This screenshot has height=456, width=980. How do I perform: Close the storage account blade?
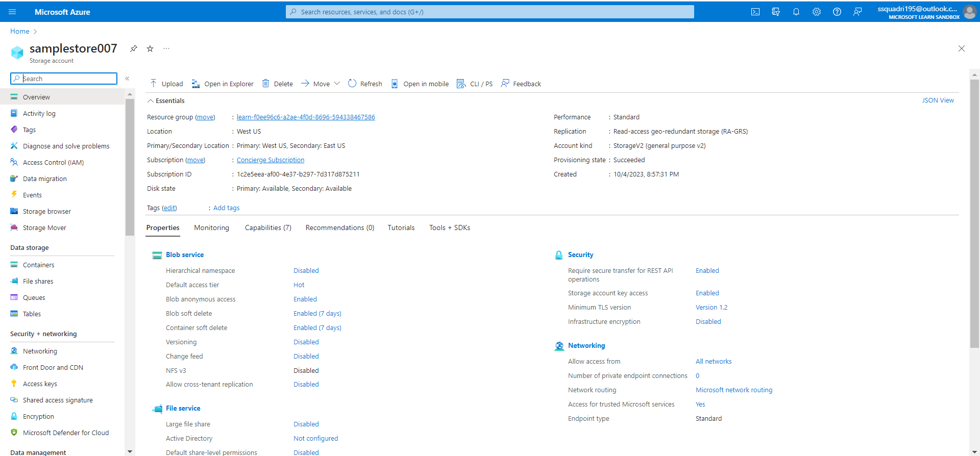(962, 48)
